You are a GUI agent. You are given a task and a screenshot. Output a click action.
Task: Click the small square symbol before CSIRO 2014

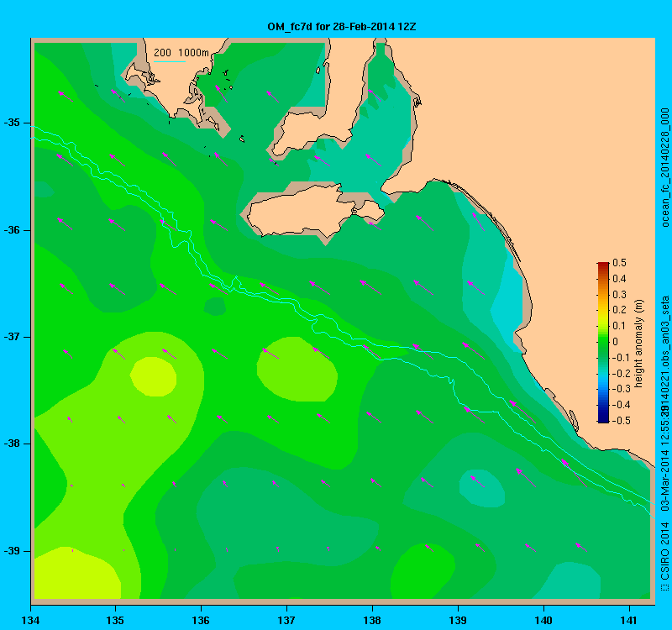(664, 586)
